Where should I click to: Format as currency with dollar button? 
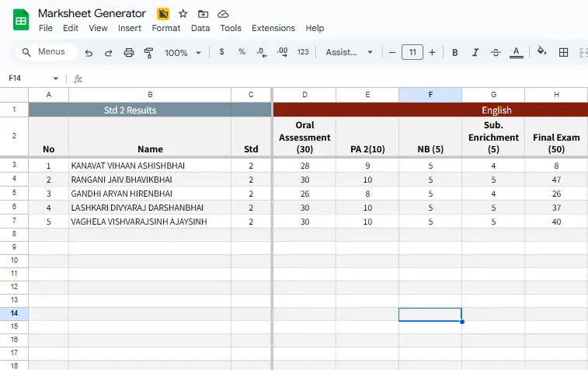(x=222, y=52)
